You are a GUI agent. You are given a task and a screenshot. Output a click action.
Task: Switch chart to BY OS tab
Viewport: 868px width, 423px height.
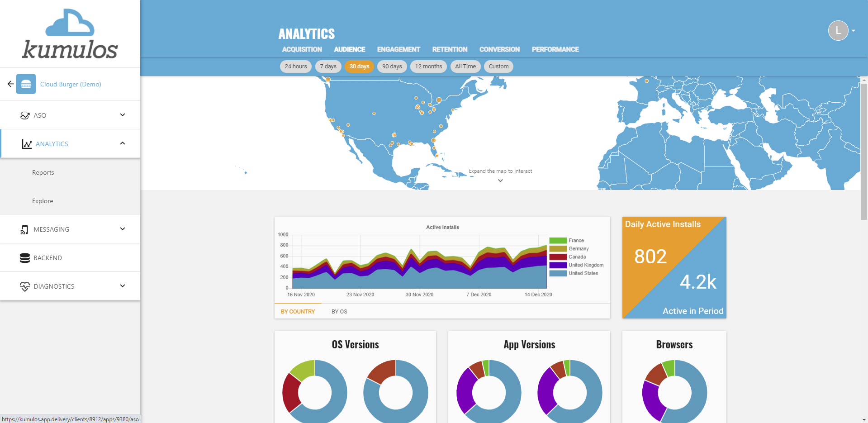[339, 312]
